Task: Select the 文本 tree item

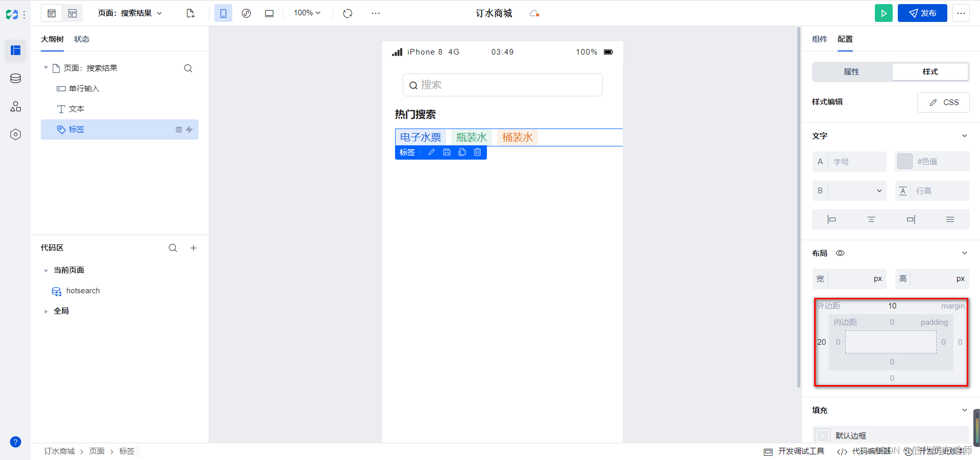Action: 119,109
